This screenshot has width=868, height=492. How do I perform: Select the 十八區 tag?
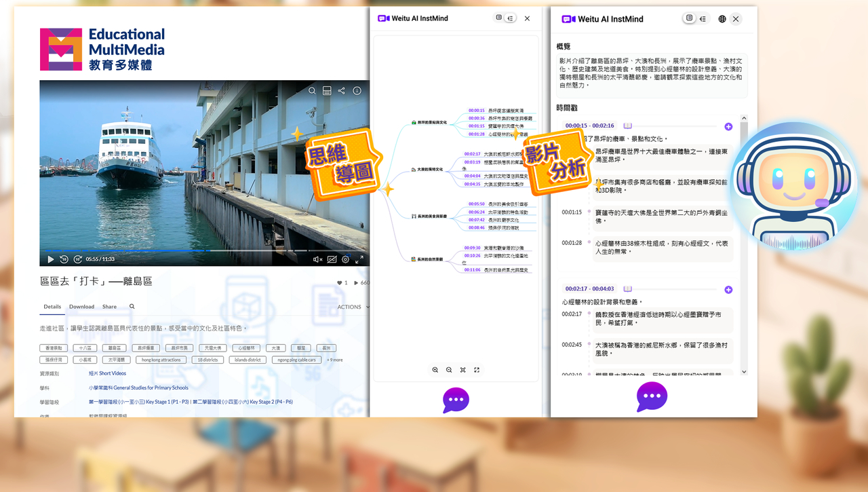click(86, 347)
